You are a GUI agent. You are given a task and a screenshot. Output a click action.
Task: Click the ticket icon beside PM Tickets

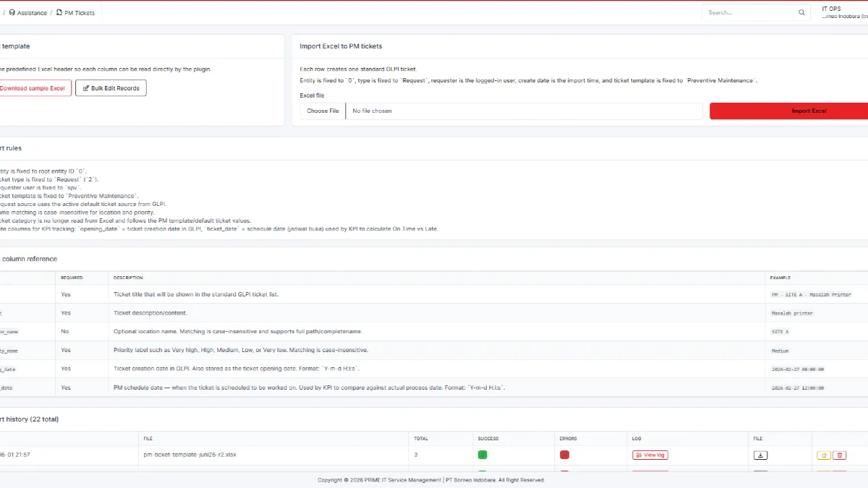[x=59, y=13]
